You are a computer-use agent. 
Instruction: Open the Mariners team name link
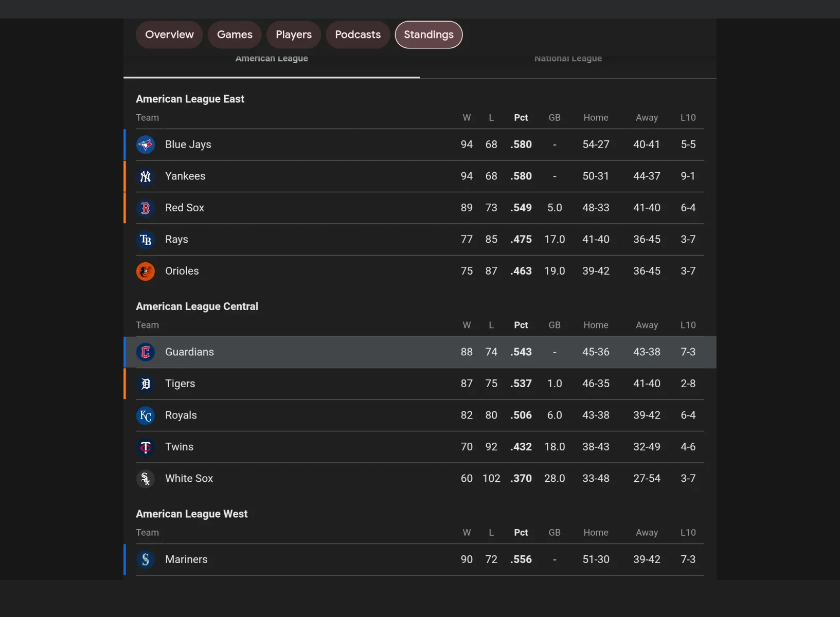coord(186,559)
